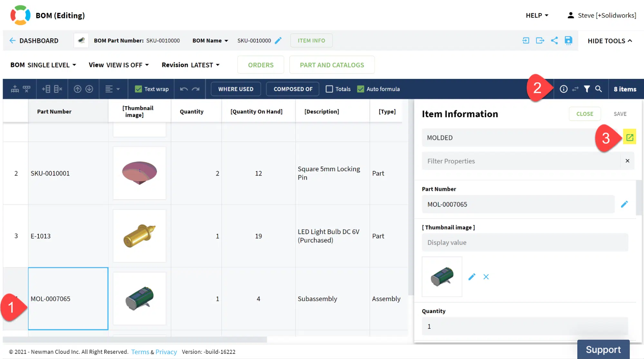
Task: Open search with the magnifier icon
Action: click(599, 89)
